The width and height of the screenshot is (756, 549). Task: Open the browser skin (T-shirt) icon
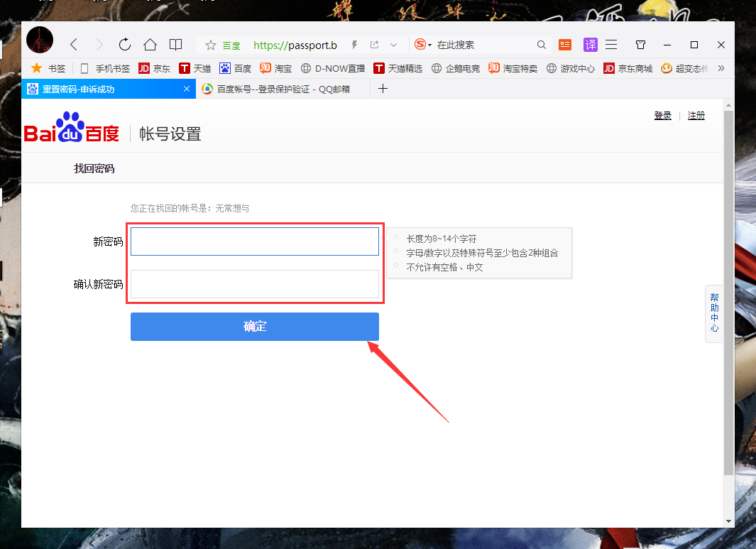[640, 44]
